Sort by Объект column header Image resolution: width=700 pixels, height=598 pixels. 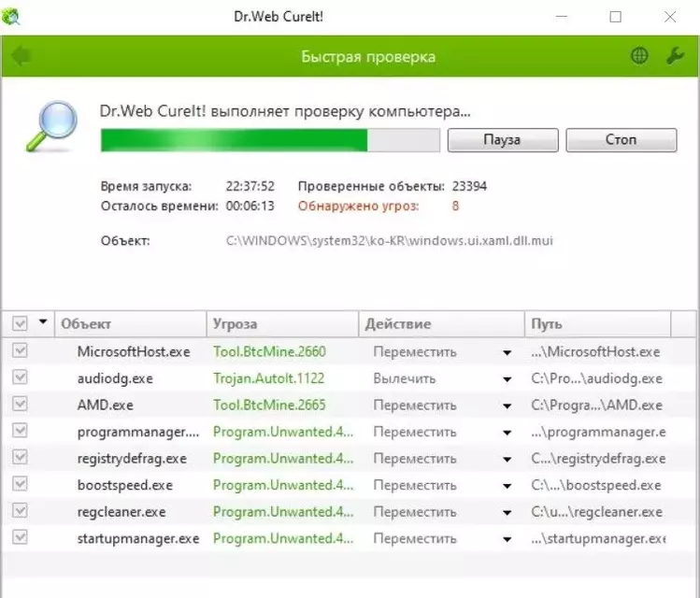pos(130,324)
